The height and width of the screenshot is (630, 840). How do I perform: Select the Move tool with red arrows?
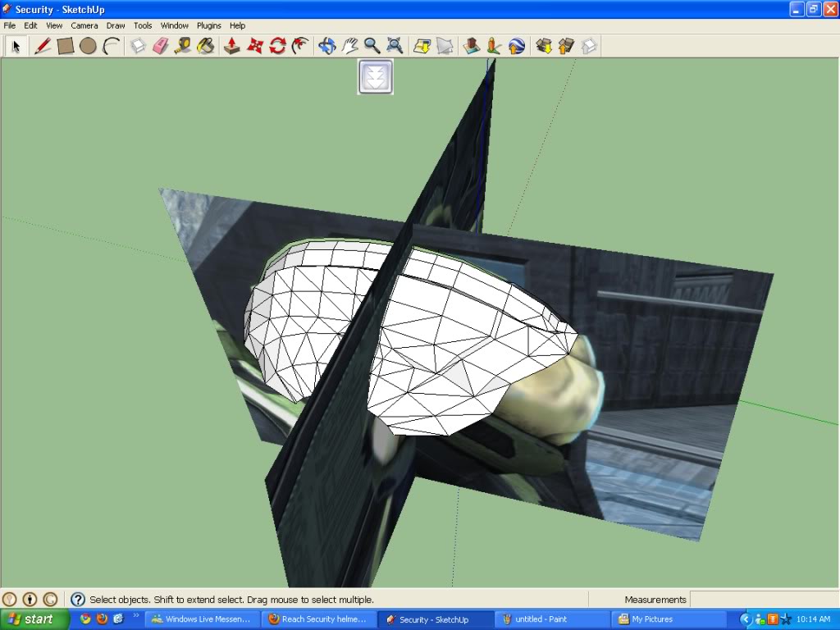255,46
